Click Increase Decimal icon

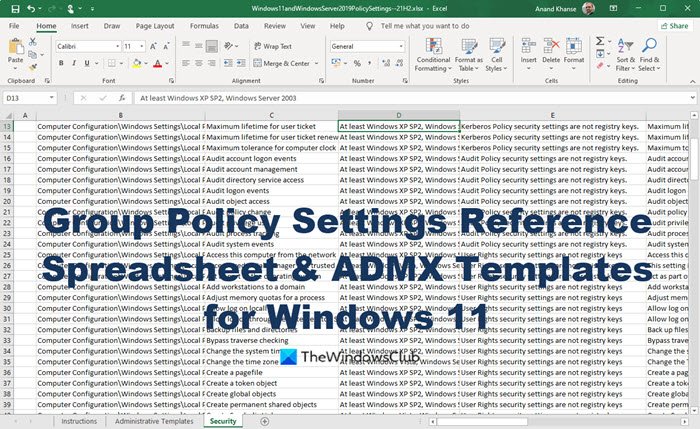pos(386,63)
